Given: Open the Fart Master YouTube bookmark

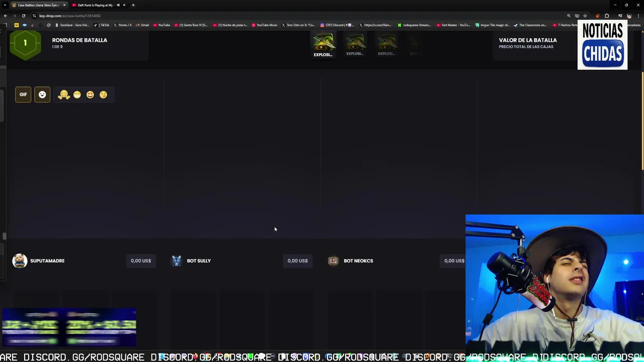Looking at the screenshot, I should (453, 25).
